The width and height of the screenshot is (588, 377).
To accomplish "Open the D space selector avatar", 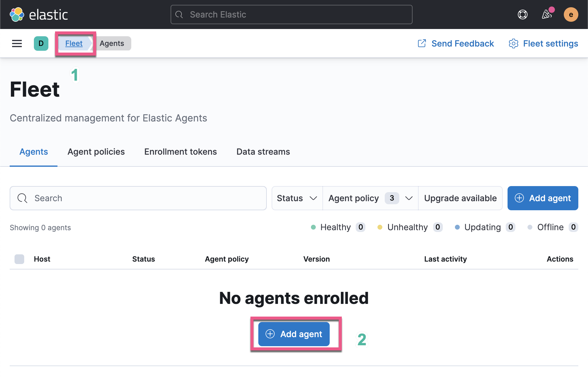I will point(41,43).
